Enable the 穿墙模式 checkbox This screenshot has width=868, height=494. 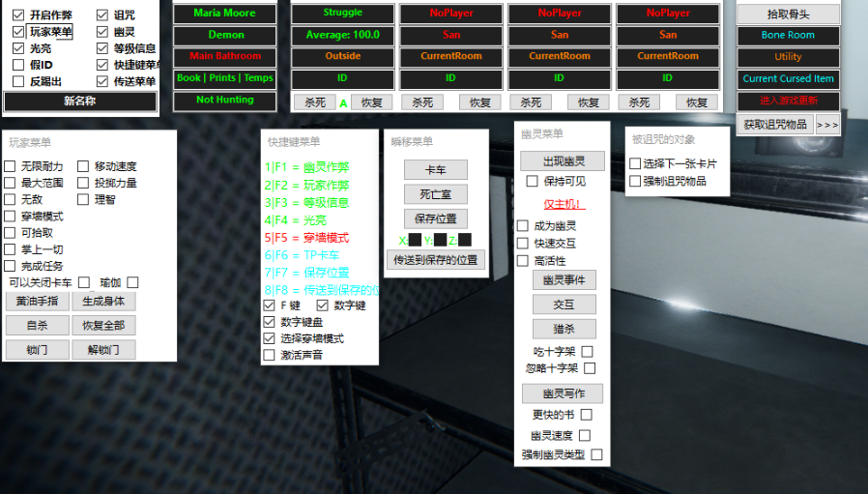coord(10,216)
